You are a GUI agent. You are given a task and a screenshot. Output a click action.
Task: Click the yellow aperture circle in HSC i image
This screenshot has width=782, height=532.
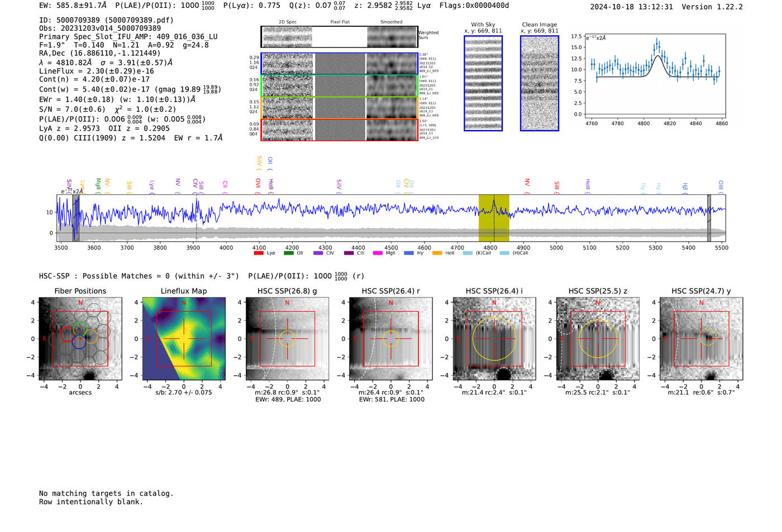(x=494, y=339)
